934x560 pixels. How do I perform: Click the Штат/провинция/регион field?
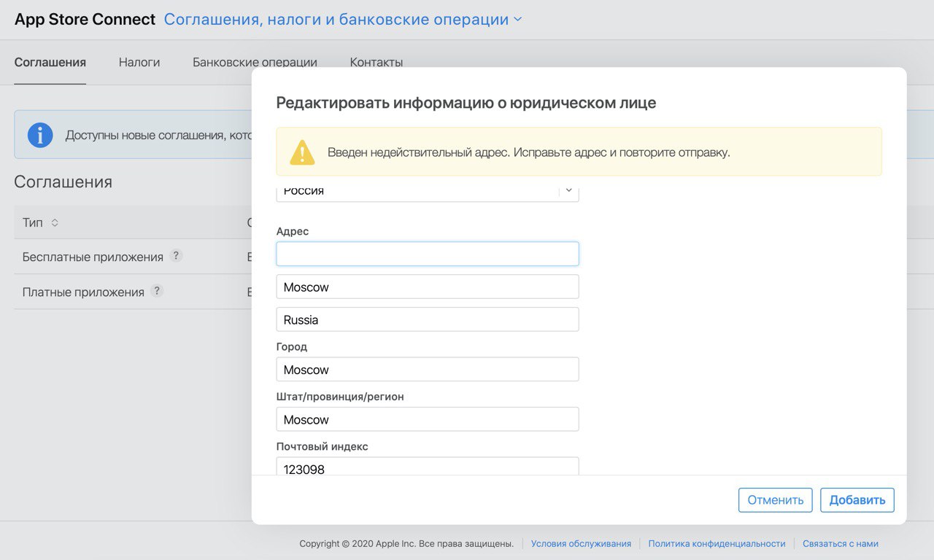coord(428,419)
